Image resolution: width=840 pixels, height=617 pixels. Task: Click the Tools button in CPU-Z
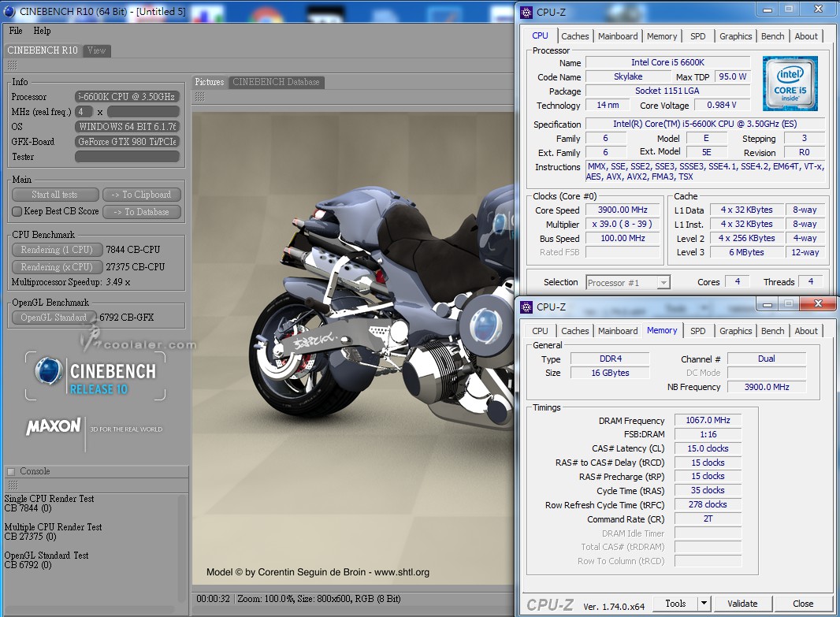pyautogui.click(x=675, y=604)
